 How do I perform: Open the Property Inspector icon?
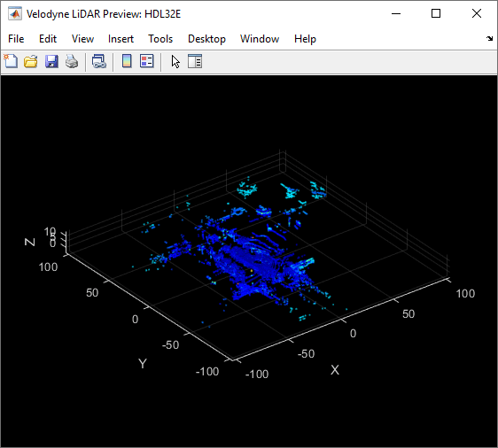point(195,61)
